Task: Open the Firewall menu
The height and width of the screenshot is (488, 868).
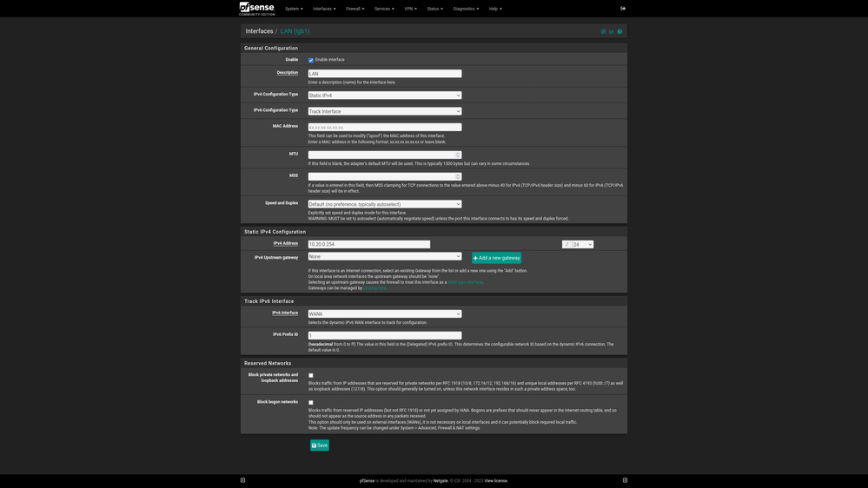Action: (354, 9)
